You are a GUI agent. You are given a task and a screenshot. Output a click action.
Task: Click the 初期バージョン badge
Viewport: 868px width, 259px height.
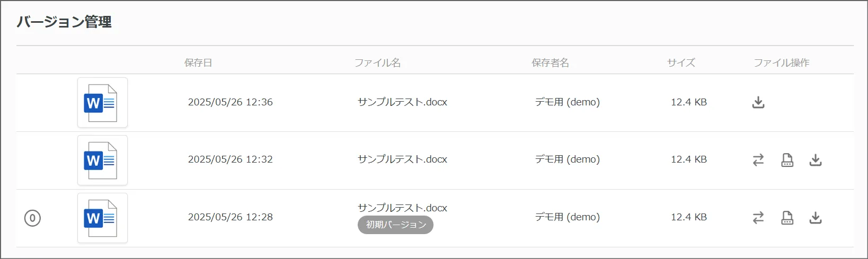tap(395, 225)
